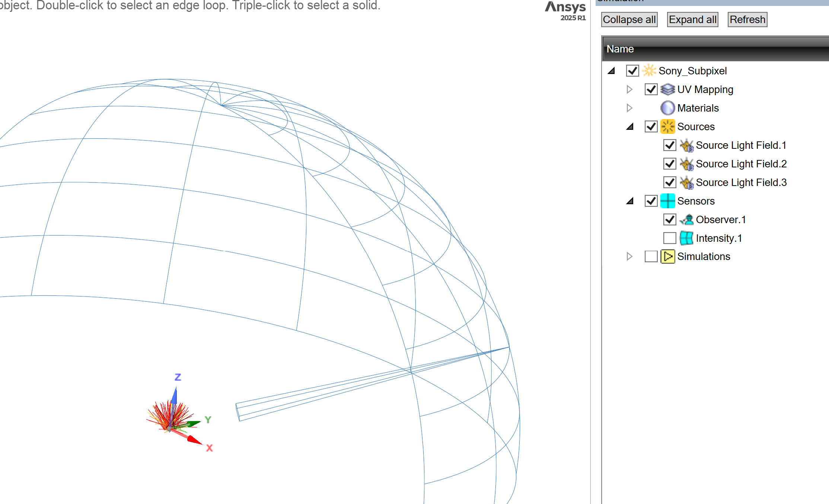829x504 pixels.
Task: Uncheck the Sensors checkbox
Action: point(651,201)
